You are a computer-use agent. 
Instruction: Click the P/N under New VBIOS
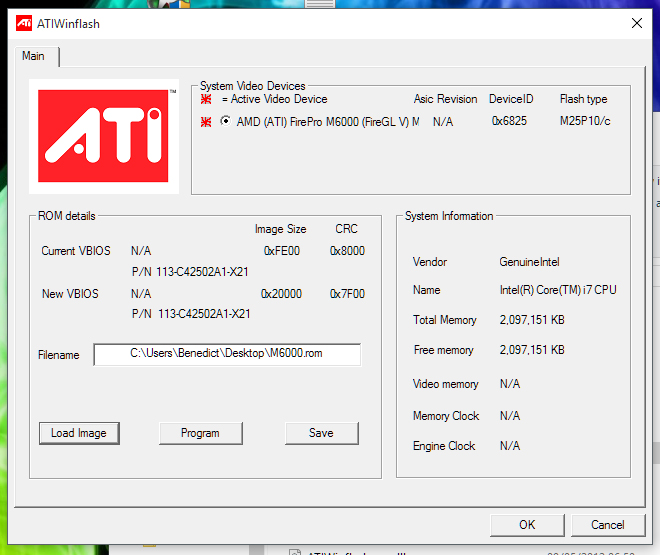(x=191, y=314)
